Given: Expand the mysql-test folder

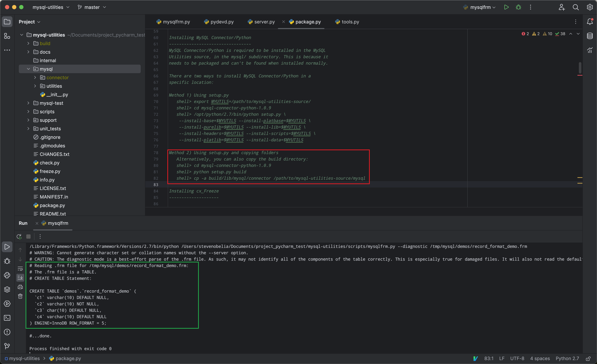Looking at the screenshot, I should click(28, 103).
